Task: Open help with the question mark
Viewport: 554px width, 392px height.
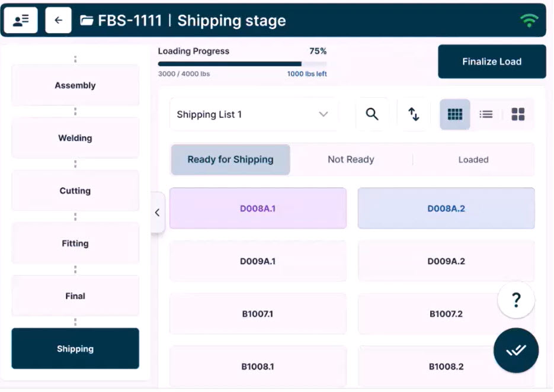Action: point(515,300)
